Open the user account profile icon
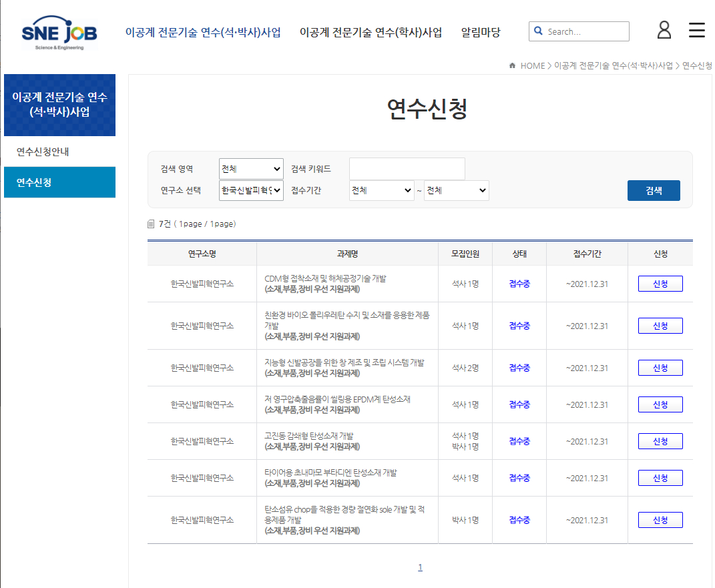The height and width of the screenshot is (588, 715). [664, 30]
